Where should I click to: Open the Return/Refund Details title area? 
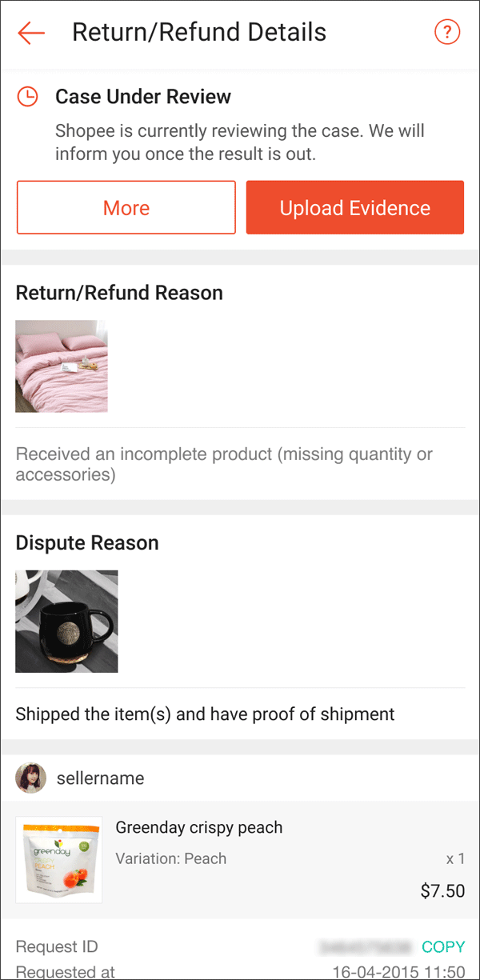[198, 32]
